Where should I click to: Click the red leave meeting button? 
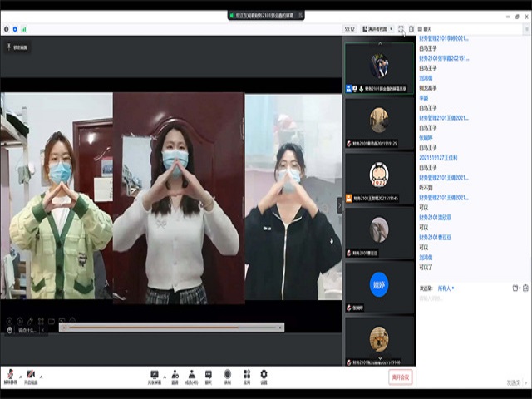click(400, 377)
